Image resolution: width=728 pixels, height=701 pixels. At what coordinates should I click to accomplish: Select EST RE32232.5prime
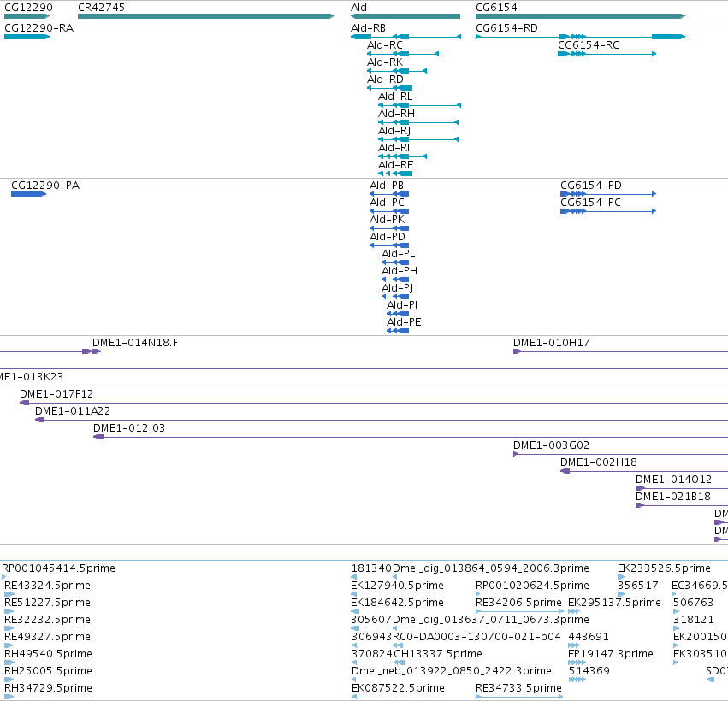47,621
